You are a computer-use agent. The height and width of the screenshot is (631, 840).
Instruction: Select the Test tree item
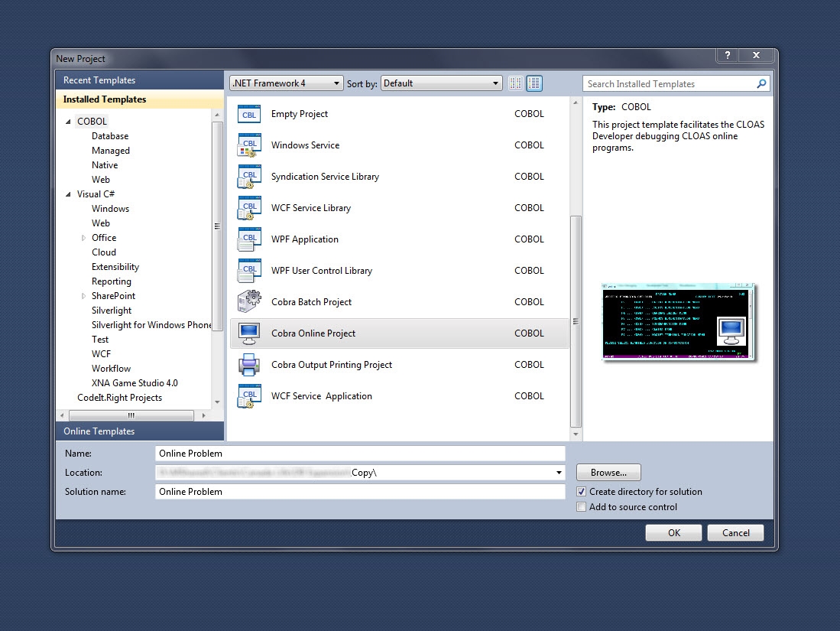99,340
